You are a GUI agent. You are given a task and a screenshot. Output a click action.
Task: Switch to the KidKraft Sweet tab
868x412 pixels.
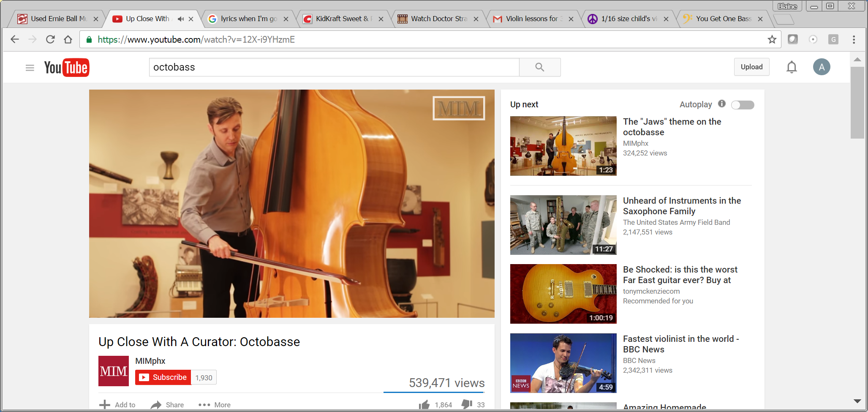tap(343, 19)
